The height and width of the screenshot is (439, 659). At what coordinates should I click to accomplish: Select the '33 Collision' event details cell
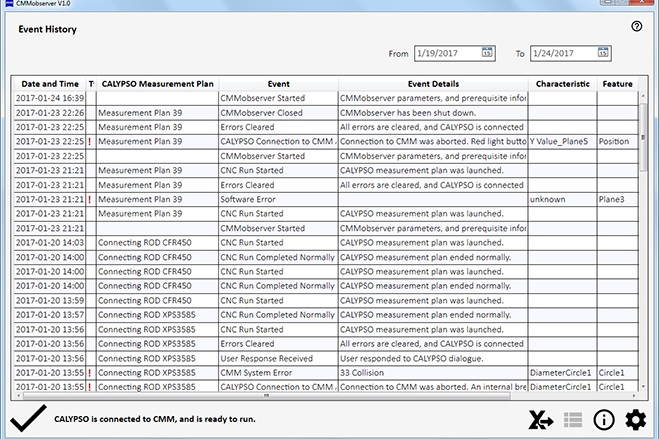(x=433, y=373)
